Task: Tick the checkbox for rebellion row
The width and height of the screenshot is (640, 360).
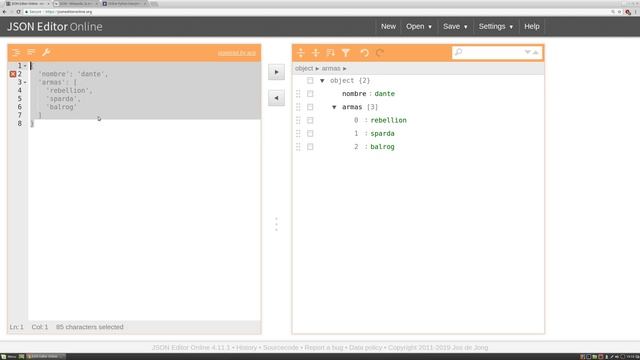Action: click(x=310, y=120)
